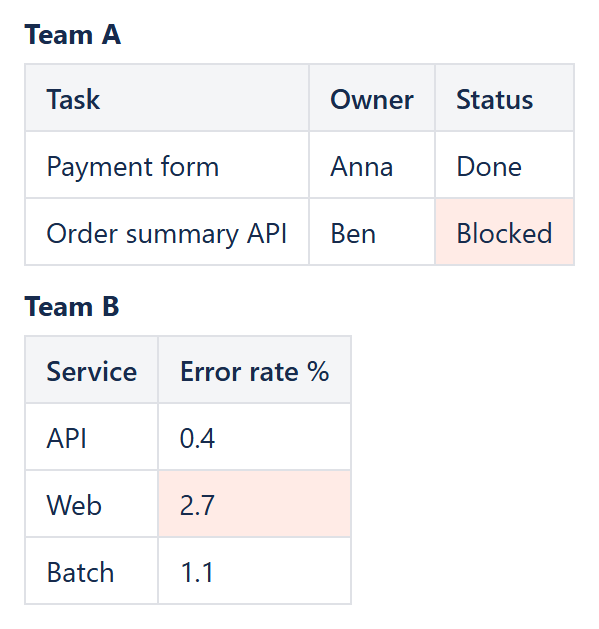Viewport: 599px width, 629px height.
Task: Click the Service column header
Action: [x=91, y=370]
